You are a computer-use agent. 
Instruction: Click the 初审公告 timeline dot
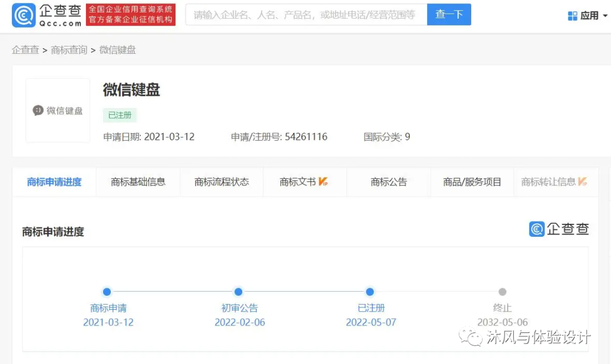tap(238, 292)
